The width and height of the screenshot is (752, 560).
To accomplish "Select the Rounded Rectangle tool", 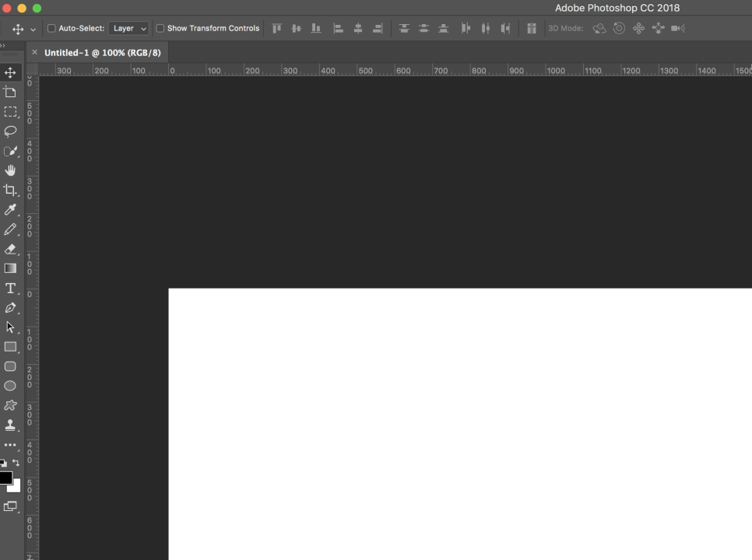I will [x=10, y=366].
